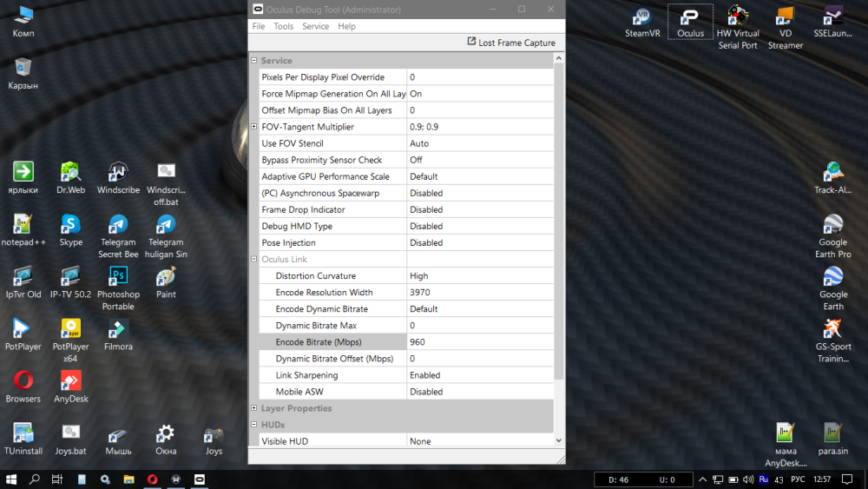This screenshot has width=868, height=489.
Task: Open the Tools menu
Action: point(284,26)
